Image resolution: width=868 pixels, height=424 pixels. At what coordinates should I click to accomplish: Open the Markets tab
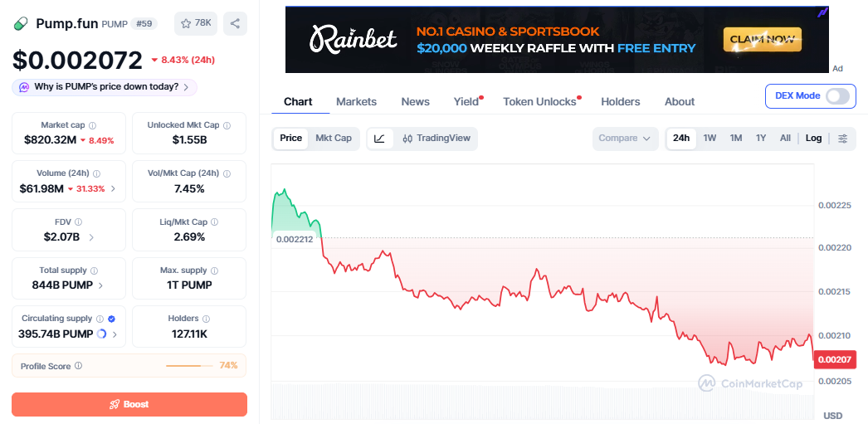pos(357,102)
